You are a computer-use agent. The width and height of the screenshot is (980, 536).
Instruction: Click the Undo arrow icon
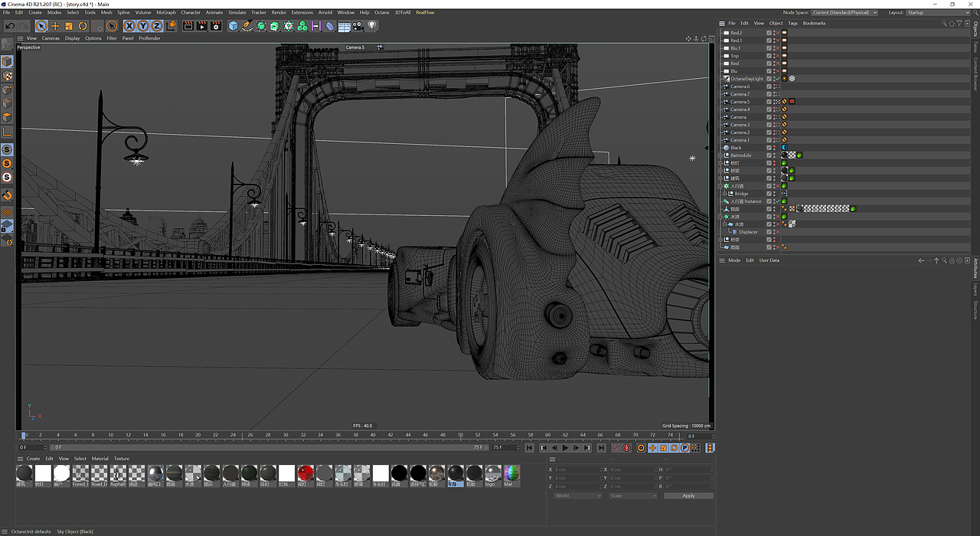point(10,26)
